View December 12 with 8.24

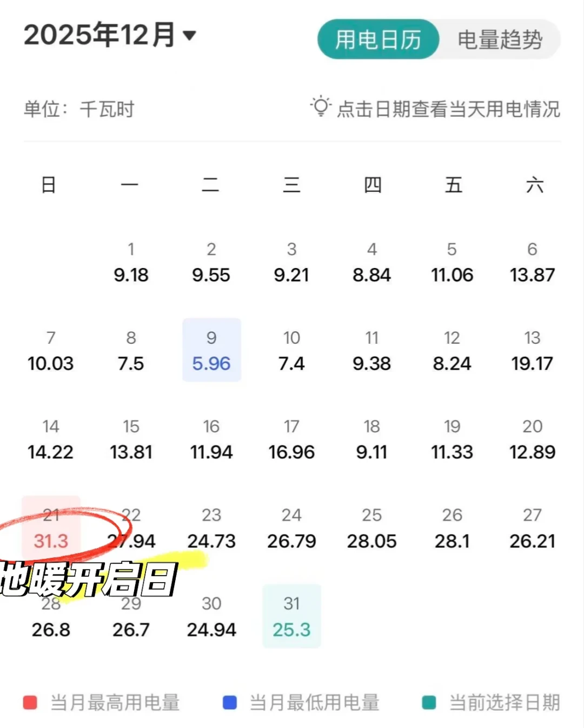[x=452, y=351]
